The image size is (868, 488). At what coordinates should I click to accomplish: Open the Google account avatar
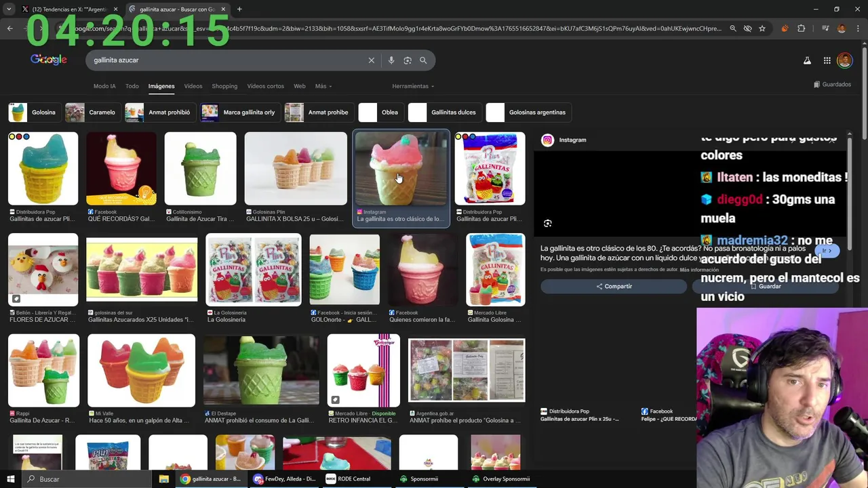pos(845,60)
